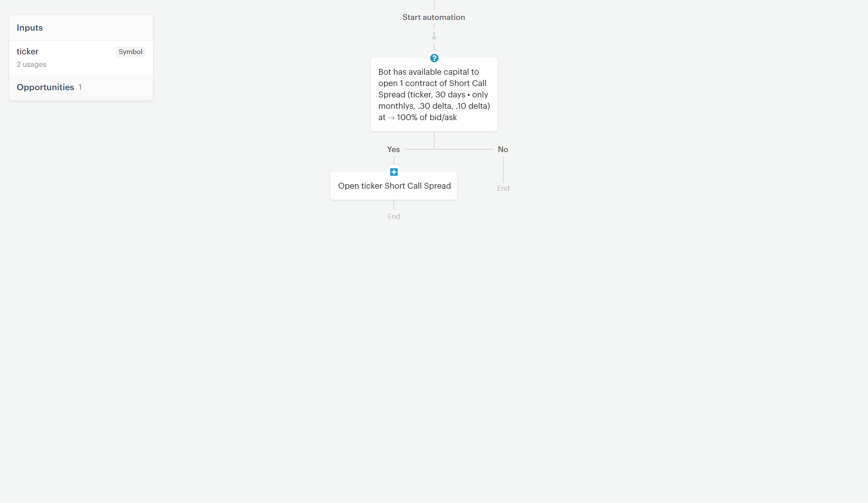868x503 pixels.
Task: Click the Symbol type badge
Action: pos(130,52)
